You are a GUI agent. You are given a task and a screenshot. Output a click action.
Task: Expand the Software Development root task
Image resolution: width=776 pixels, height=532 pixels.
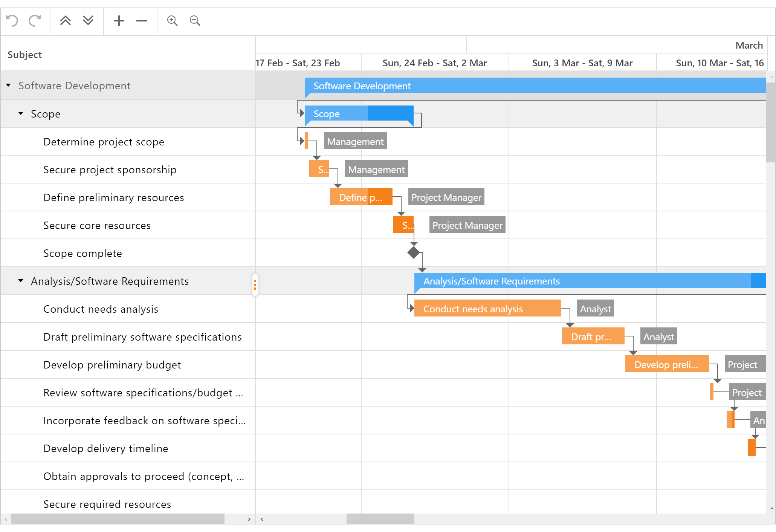coord(11,86)
